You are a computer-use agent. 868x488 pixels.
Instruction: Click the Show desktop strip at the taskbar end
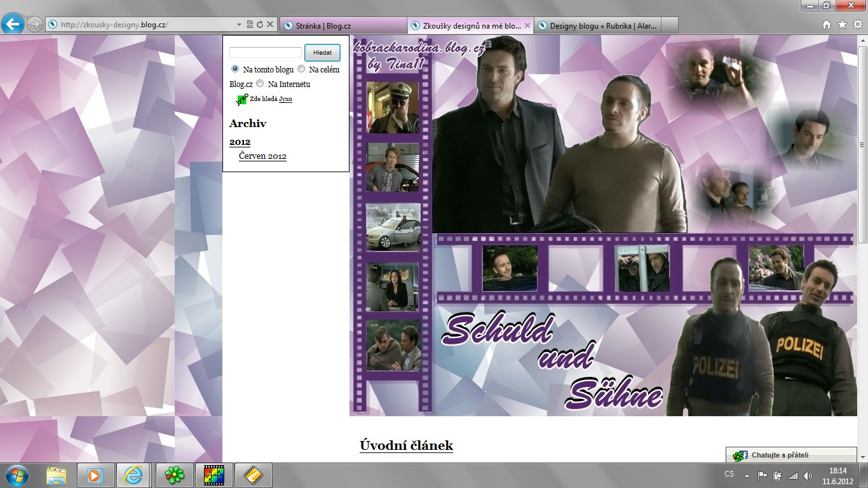click(864, 475)
